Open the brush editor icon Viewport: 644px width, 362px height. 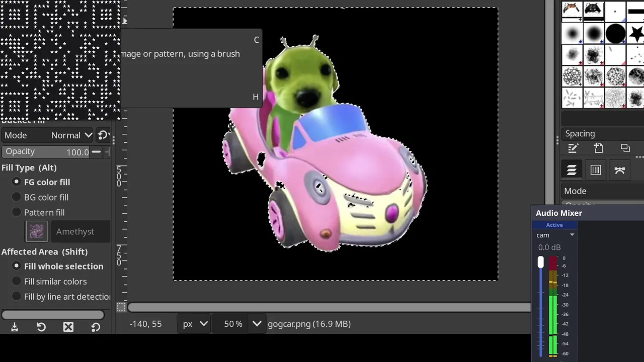pos(573,148)
